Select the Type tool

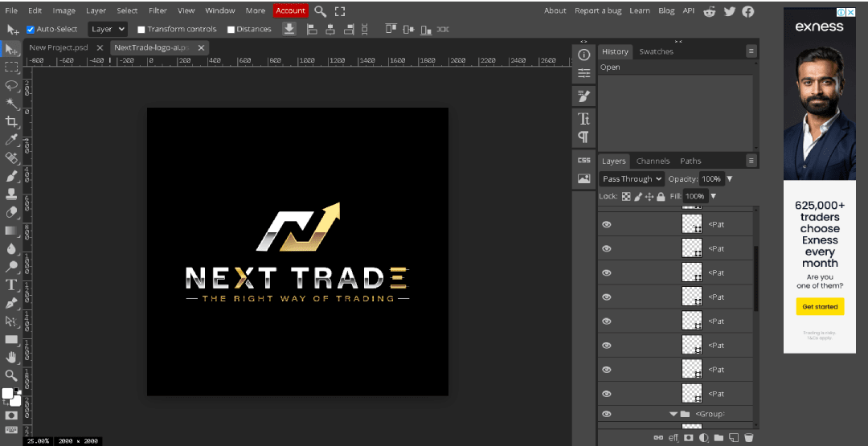tap(11, 285)
